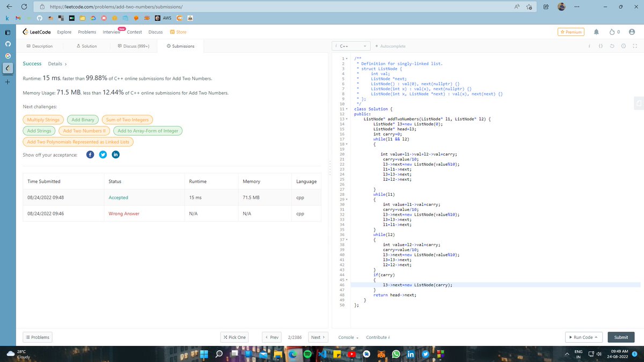The image size is (644, 362).
Task: Open the Wrong Answer submission
Action: [123, 213]
